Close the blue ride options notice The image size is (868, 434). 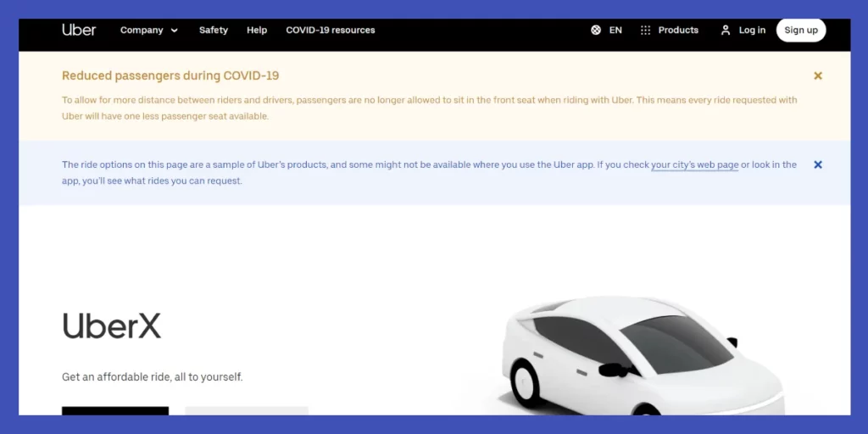click(x=818, y=164)
